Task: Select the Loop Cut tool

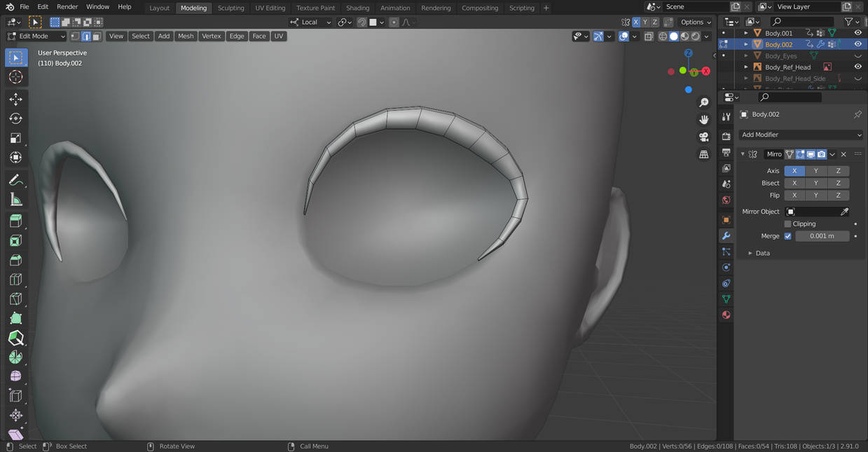Action: pos(15,280)
